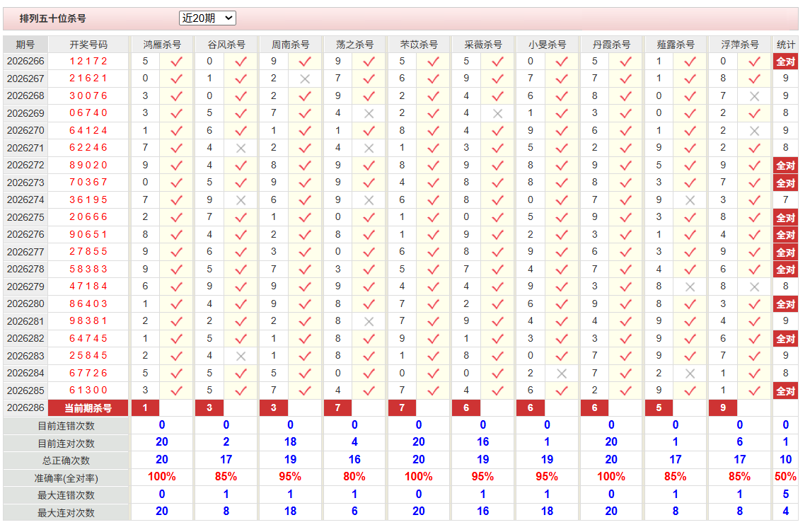
Task: Click the cross mark for 采薇杀号 in row 2026269
Action: click(x=497, y=114)
